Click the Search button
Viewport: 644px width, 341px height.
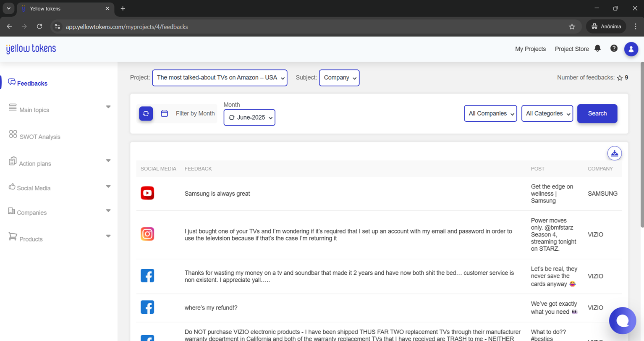click(597, 114)
